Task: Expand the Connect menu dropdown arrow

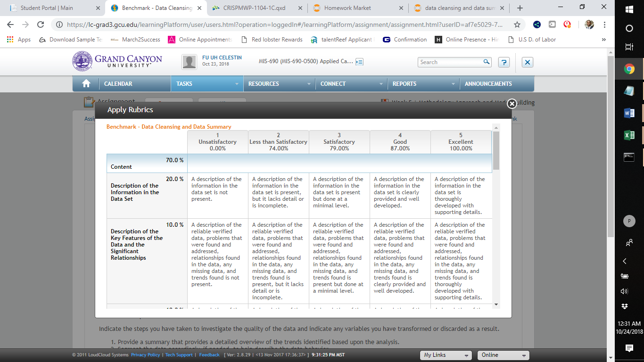Action: coord(381,84)
